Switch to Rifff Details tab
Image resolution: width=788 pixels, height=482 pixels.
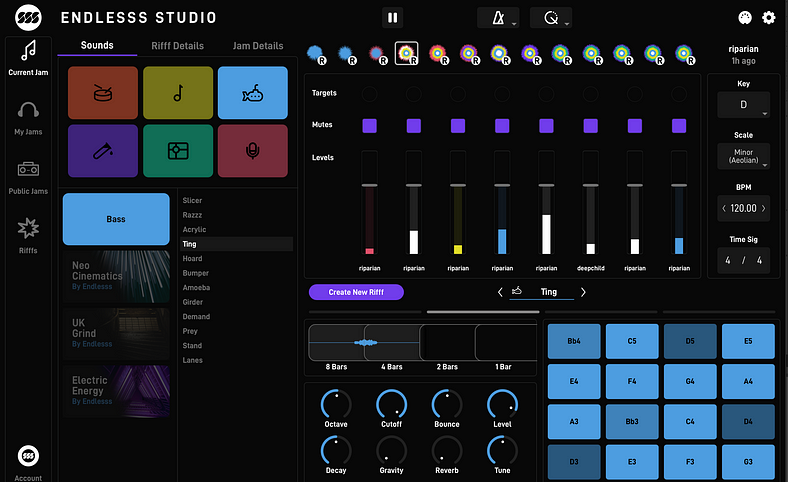click(177, 46)
